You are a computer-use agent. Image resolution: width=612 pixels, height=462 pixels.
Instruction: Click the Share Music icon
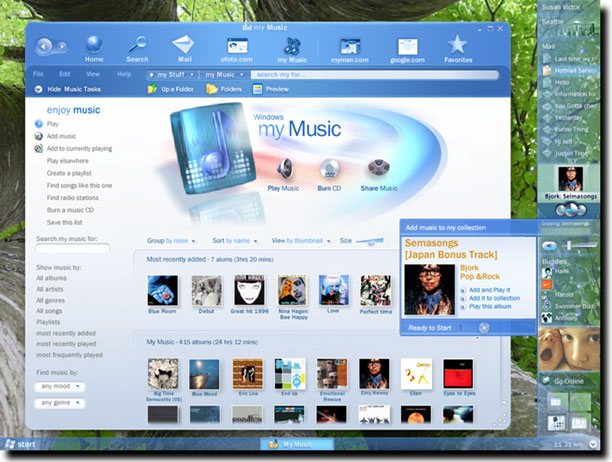[379, 168]
